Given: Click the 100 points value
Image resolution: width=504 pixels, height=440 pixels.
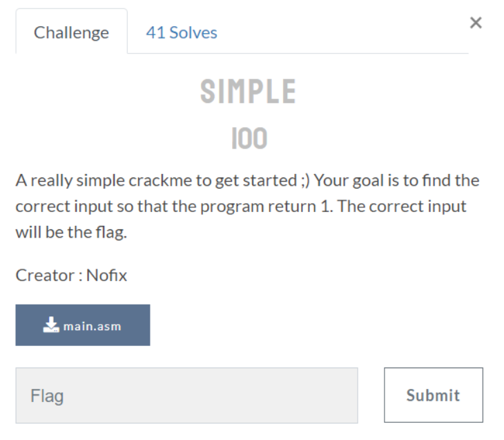Looking at the screenshot, I should click(249, 138).
